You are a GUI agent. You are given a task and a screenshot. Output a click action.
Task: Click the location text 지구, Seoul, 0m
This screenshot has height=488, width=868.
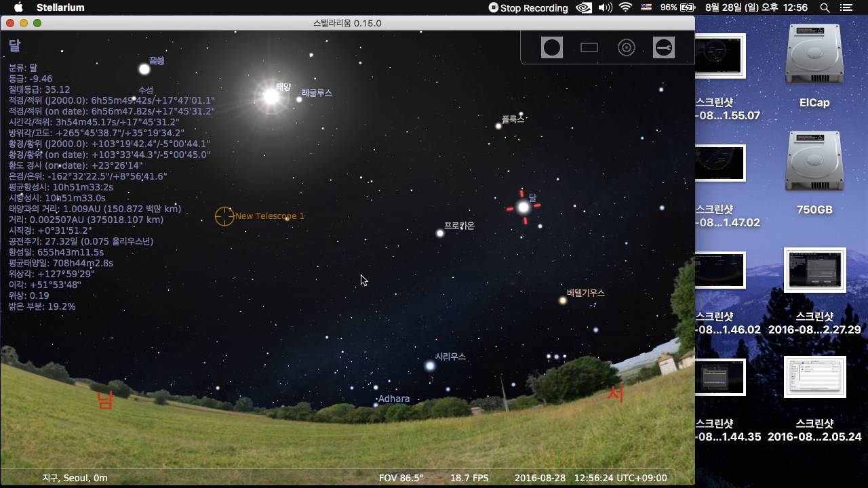(x=75, y=478)
